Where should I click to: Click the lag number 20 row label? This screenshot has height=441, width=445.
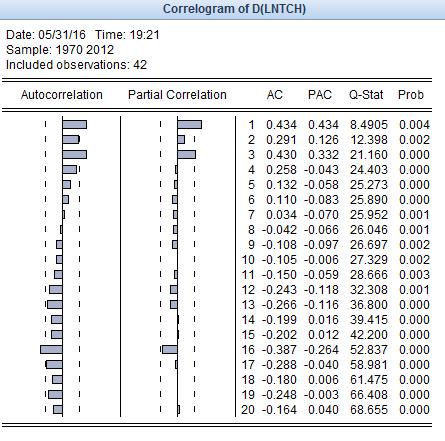click(248, 410)
